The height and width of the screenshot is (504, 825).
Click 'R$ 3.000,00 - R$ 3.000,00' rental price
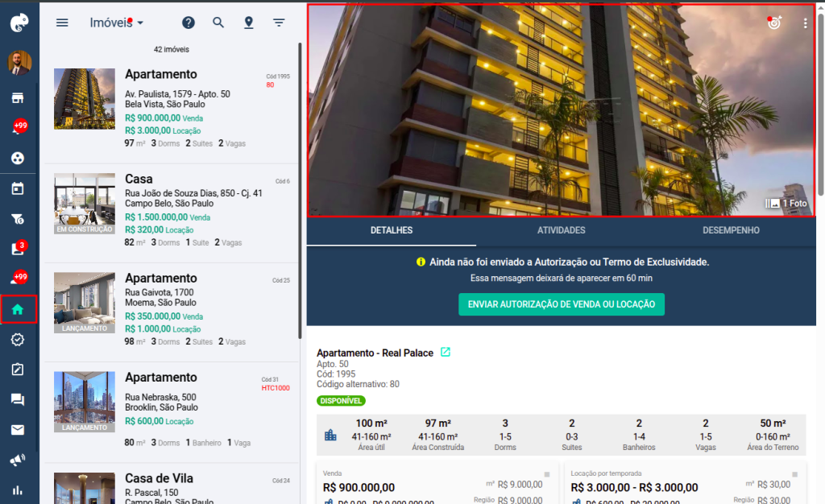tap(635, 488)
